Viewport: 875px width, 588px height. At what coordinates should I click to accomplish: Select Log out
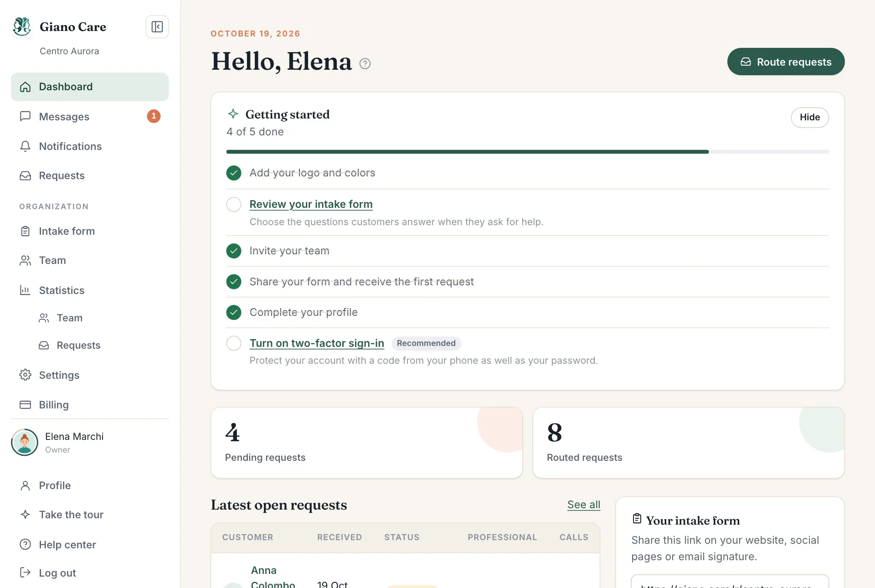pos(90,573)
